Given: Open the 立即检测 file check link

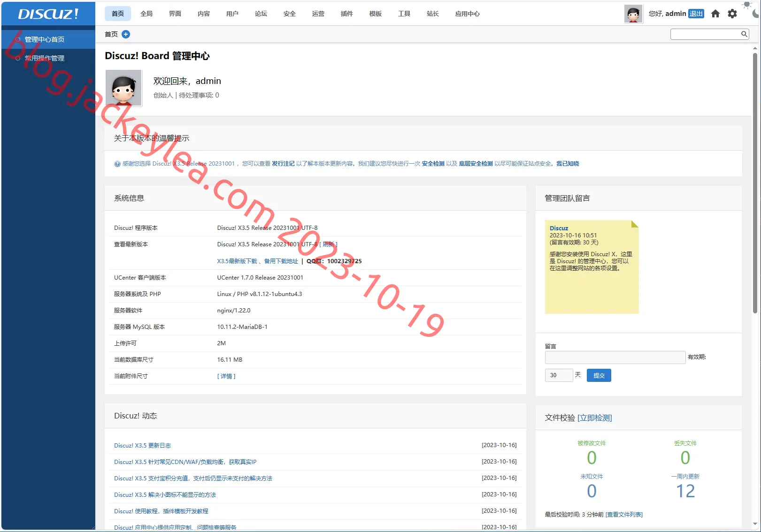Looking at the screenshot, I should pyautogui.click(x=595, y=418).
